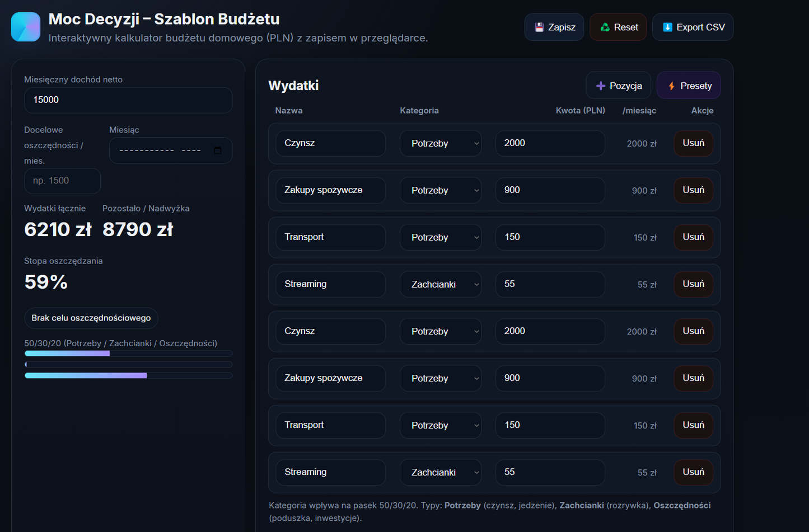
Task: Open category dropdown of second Zakupy spożywcze row
Action: coord(440,379)
